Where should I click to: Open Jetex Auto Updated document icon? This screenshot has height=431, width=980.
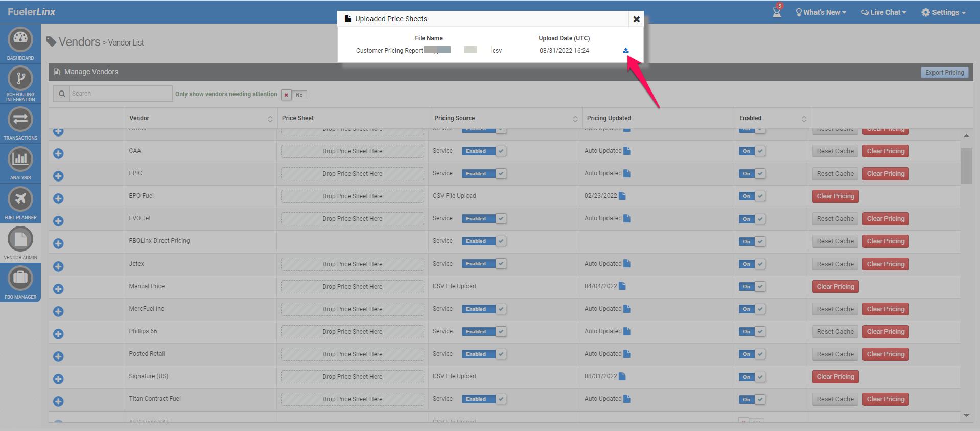[627, 264]
